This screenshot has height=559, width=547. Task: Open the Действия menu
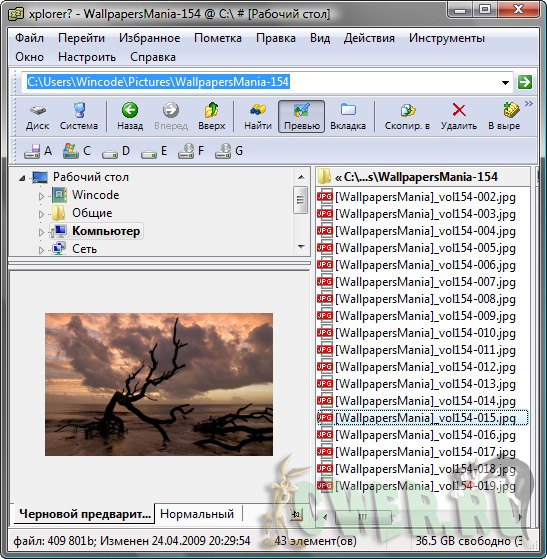coord(369,38)
